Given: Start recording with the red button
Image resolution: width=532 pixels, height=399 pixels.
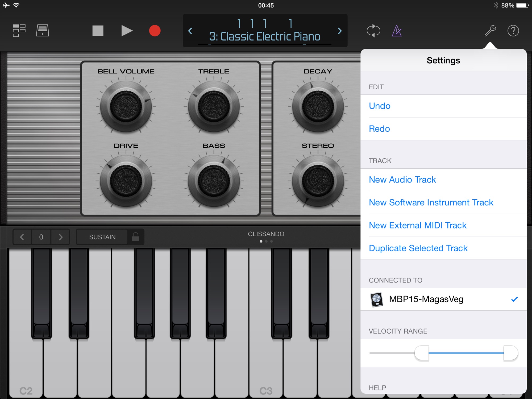Looking at the screenshot, I should tap(155, 31).
